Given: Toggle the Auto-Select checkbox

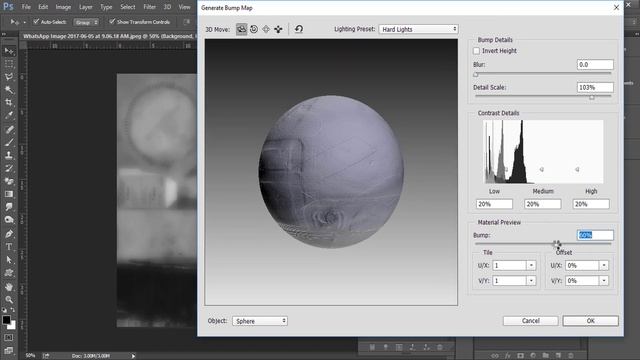Looking at the screenshot, I should tap(36, 22).
